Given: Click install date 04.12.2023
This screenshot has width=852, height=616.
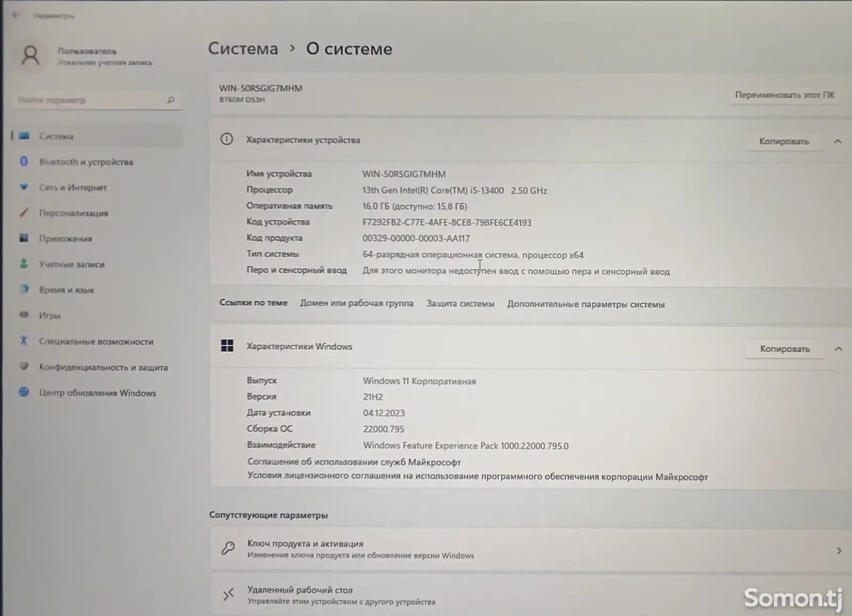Looking at the screenshot, I should (x=384, y=413).
